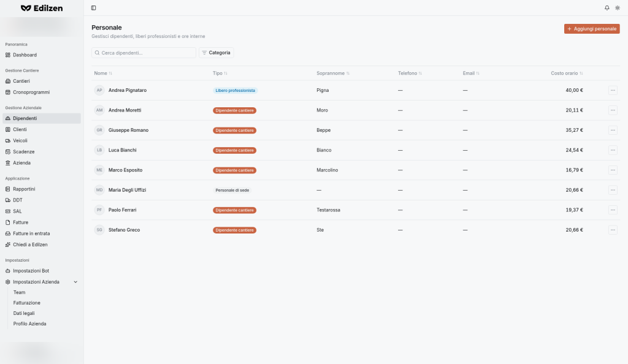The image size is (628, 364).
Task: Open the notifications bell
Action: (607, 8)
